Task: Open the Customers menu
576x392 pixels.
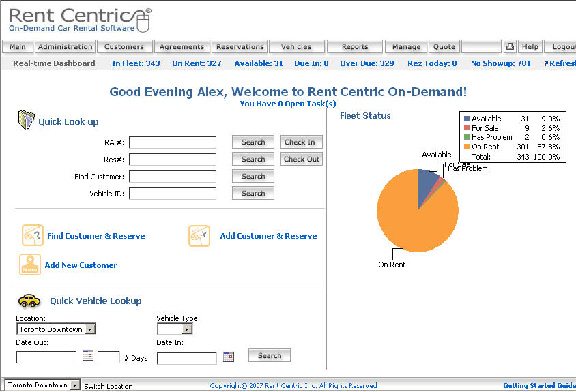Action: point(124,46)
